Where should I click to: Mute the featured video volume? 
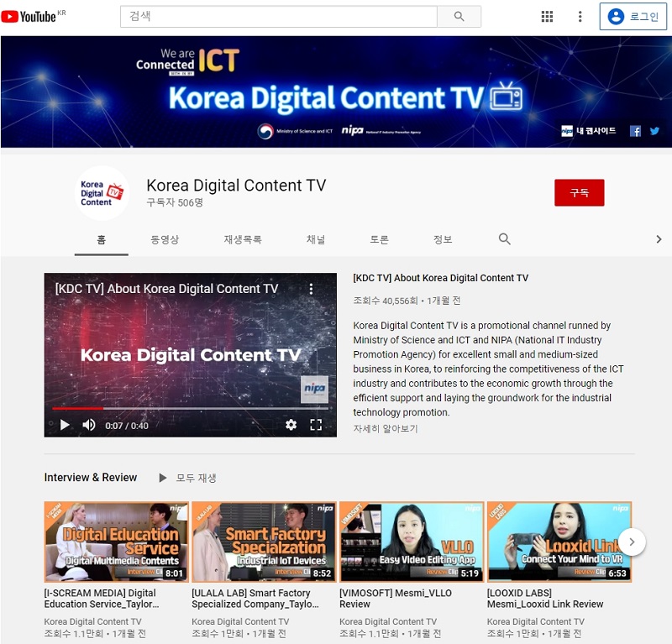[x=89, y=425]
